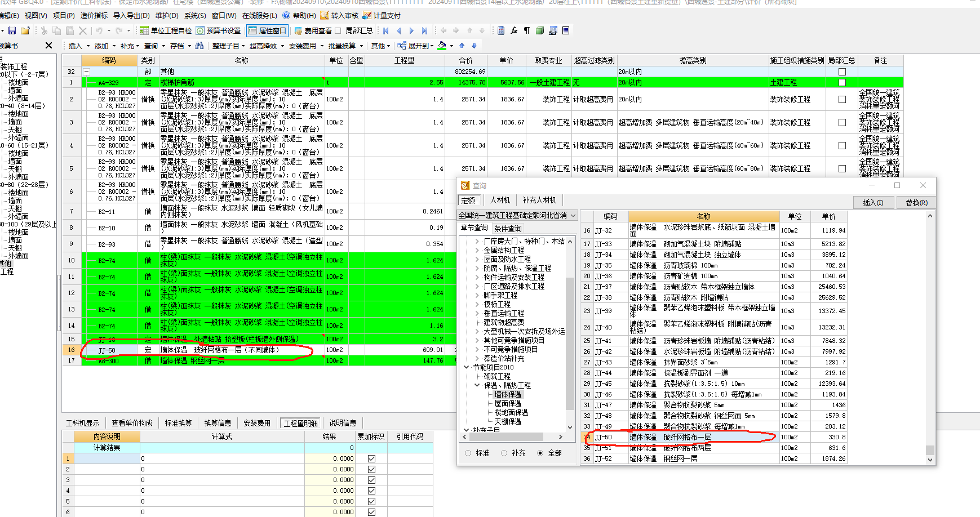This screenshot has width=980, height=517.
Task: Select the JJ-52 钢丝网一层 row
Action: click(x=714, y=458)
